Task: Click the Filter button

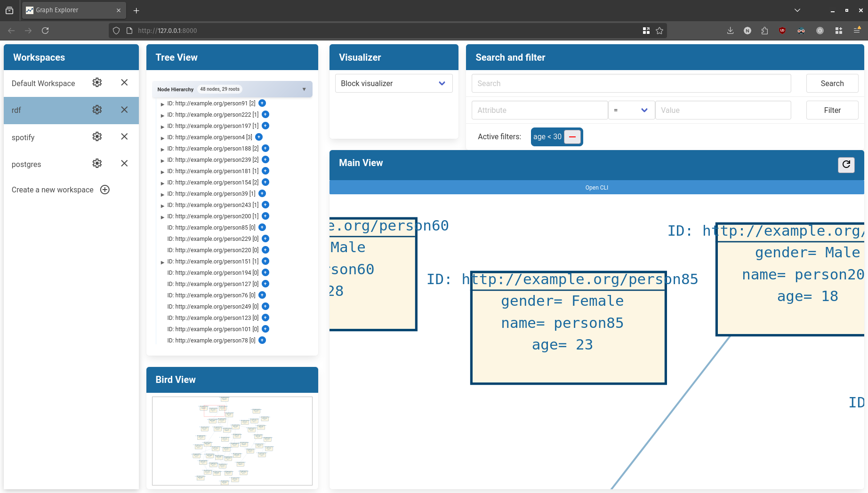Action: pyautogui.click(x=832, y=110)
